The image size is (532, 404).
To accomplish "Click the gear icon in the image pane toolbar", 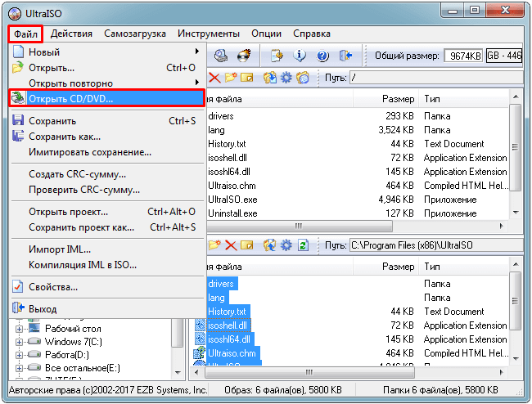I will [x=286, y=78].
